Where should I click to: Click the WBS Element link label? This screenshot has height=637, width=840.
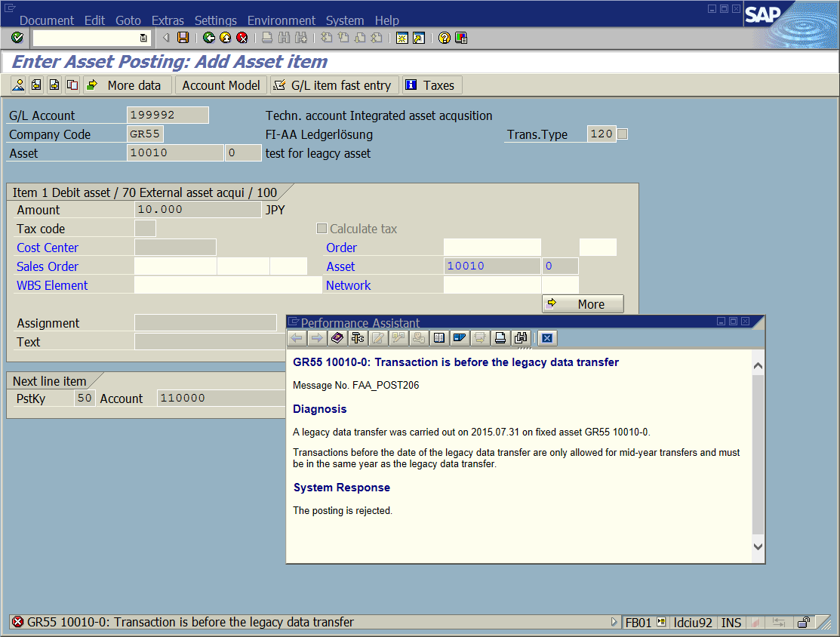52,285
